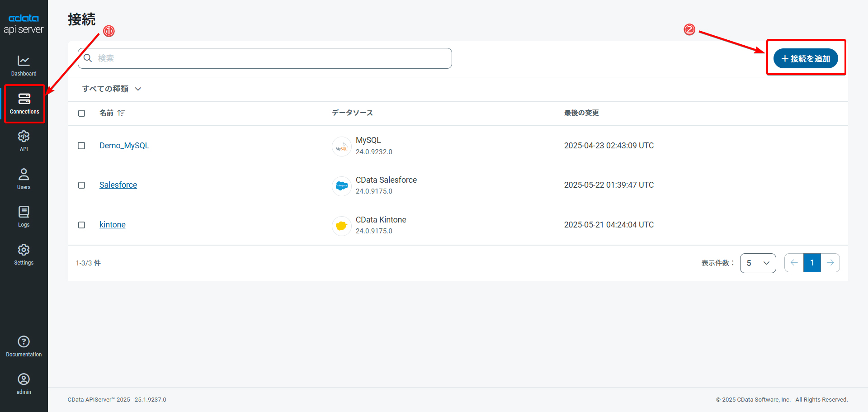Open the kintone connection link
The width and height of the screenshot is (868, 412).
coord(113,225)
